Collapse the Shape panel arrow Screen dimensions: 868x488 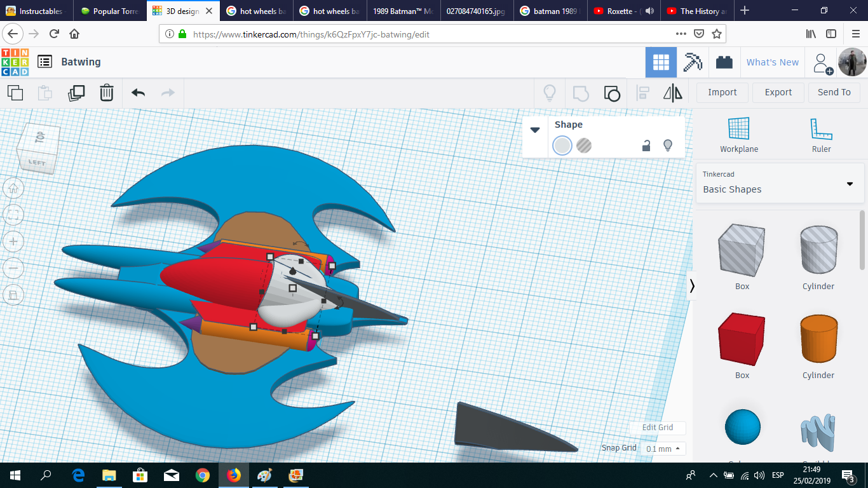[535, 130]
